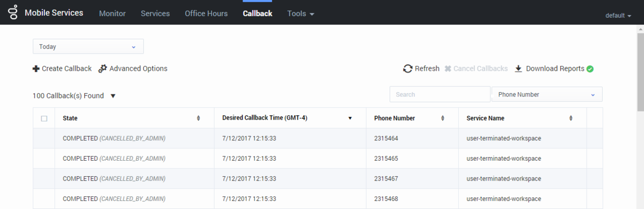Click callback time in row 2315465
This screenshot has height=209, width=644.
click(249, 159)
